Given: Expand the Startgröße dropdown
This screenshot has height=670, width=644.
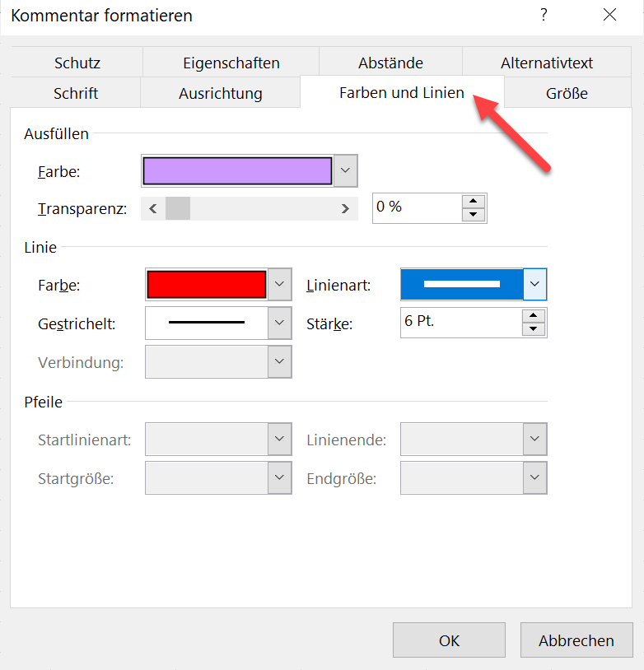Looking at the screenshot, I should click(280, 477).
